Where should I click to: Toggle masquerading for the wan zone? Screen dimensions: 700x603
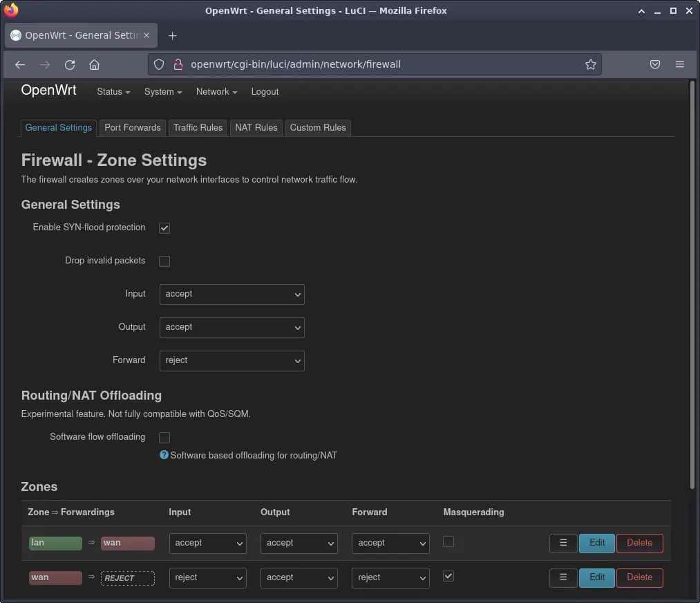click(x=448, y=576)
